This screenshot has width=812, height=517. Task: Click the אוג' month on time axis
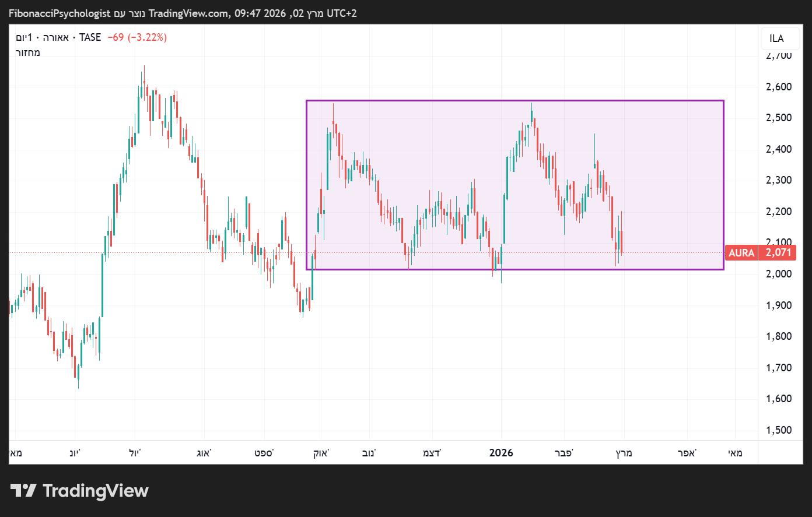pyautogui.click(x=204, y=453)
